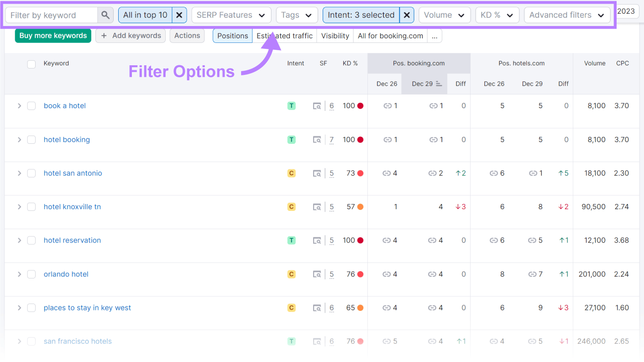This screenshot has width=644, height=362.
Task: Click the Commercial intent badge for "orlando hotel"
Action: [x=291, y=274]
